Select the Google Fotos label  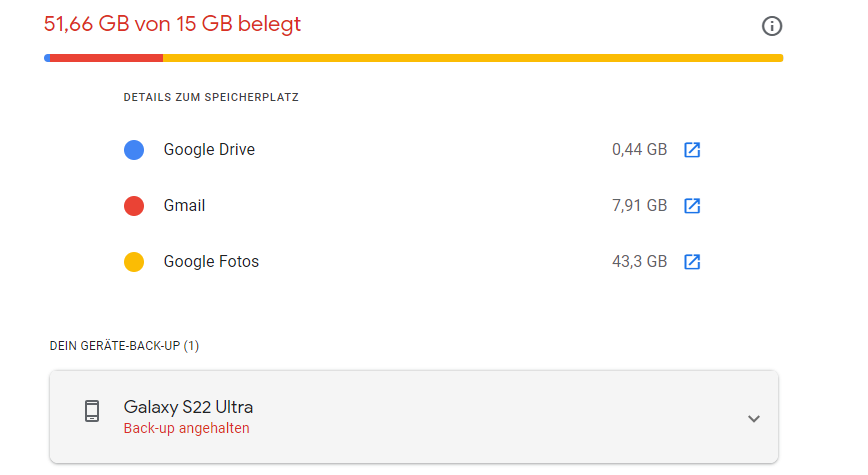(x=211, y=262)
